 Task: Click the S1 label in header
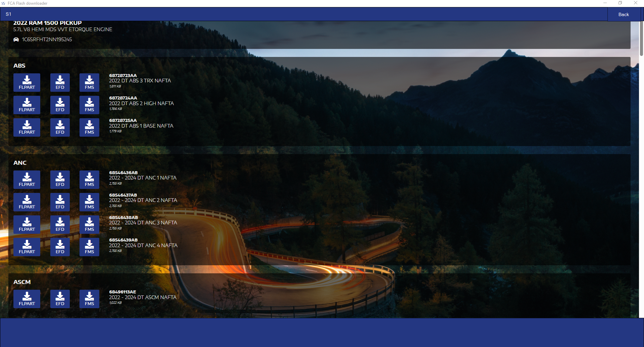pos(8,14)
